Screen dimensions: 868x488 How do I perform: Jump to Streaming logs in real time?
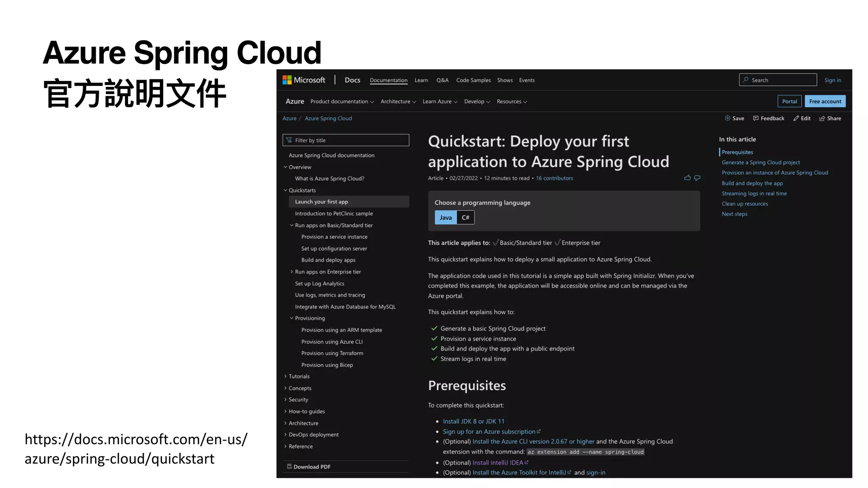click(x=754, y=193)
